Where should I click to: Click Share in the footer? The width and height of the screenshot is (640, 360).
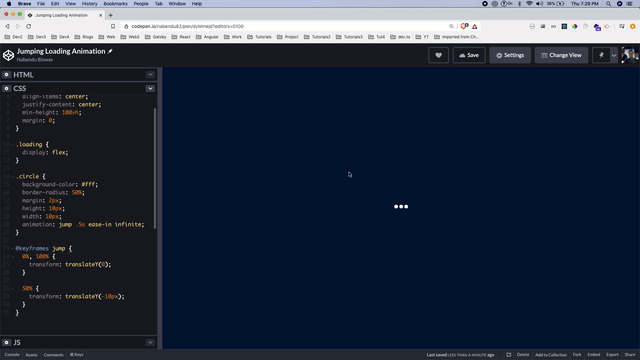pyautogui.click(x=630, y=355)
